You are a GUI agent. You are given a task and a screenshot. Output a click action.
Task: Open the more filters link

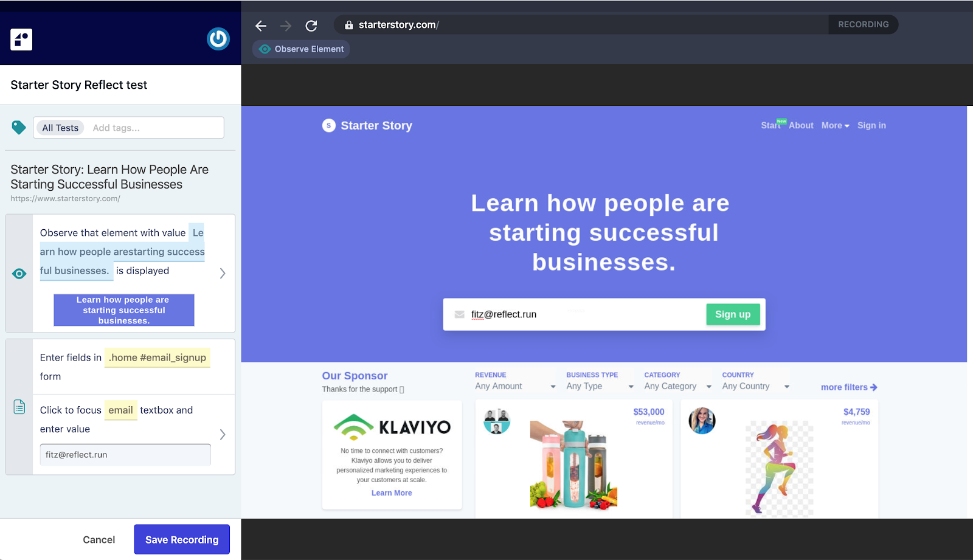tap(848, 387)
